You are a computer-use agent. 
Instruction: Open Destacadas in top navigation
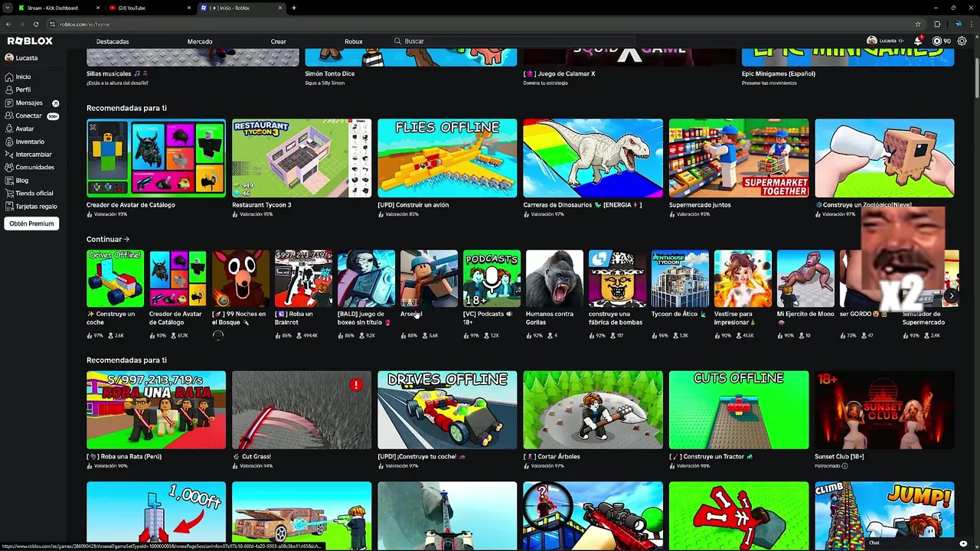(x=113, y=41)
